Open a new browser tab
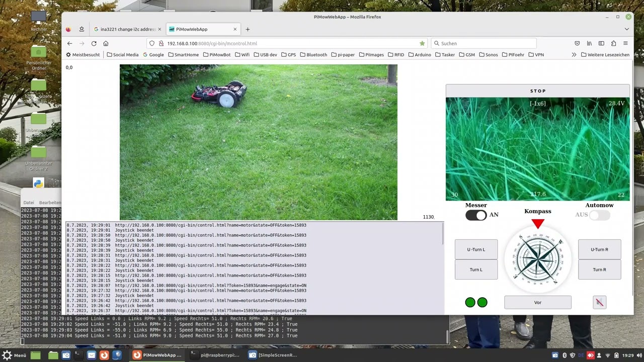This screenshot has width=644, height=362. 247,29
